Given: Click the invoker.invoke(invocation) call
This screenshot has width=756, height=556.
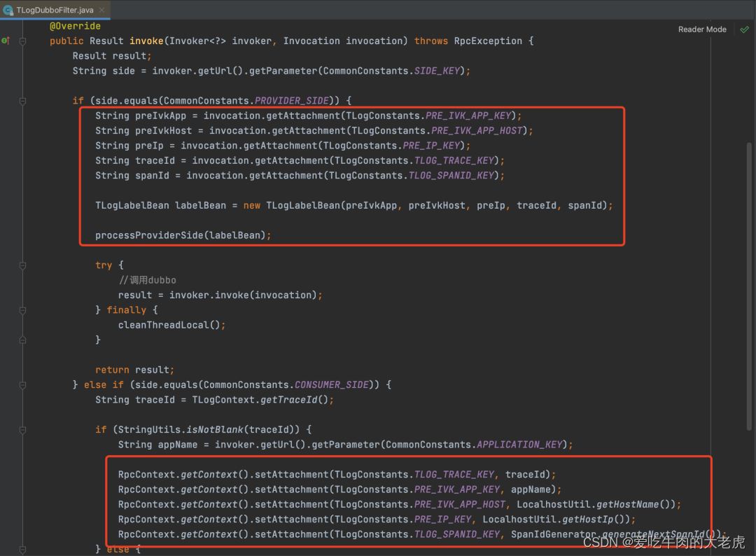Looking at the screenshot, I should click(243, 295).
